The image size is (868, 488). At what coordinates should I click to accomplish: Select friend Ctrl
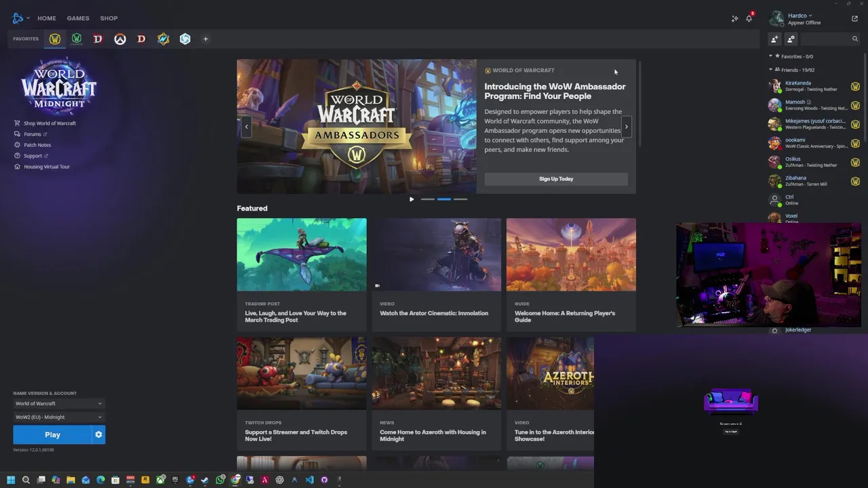pos(814,200)
